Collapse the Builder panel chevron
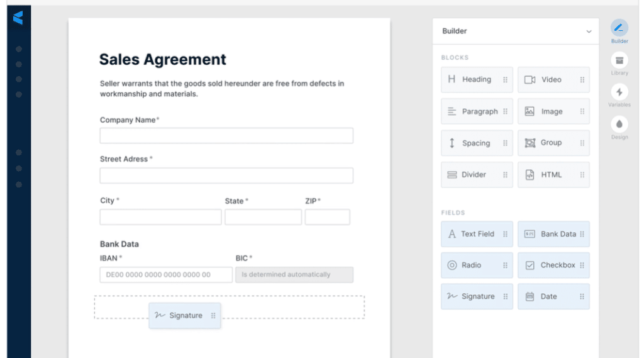 589,31
